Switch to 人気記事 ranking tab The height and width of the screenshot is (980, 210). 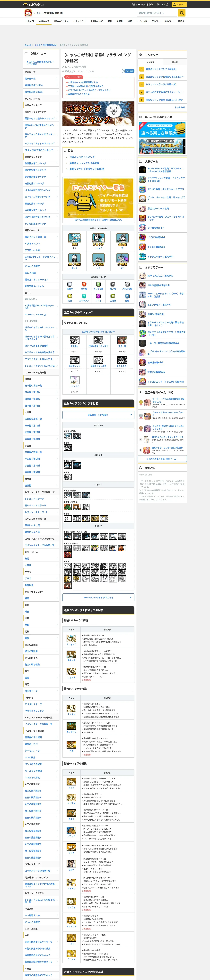[150, 62]
